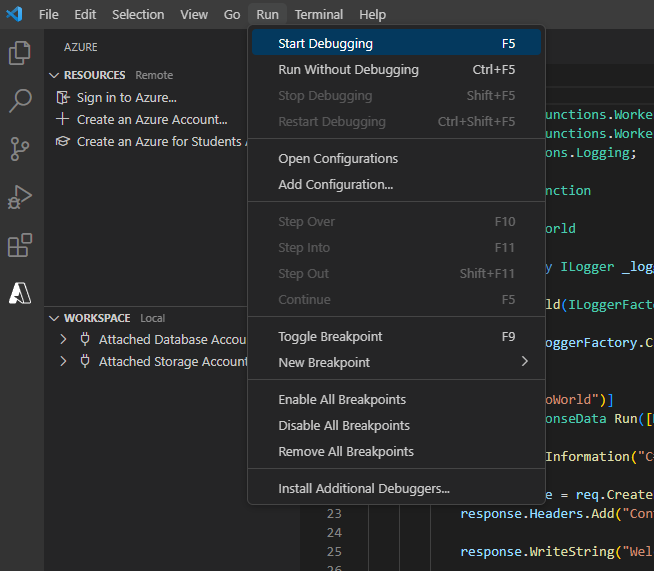This screenshot has width=654, height=571.
Task: Click Enable All Breakpoints
Action: point(342,399)
